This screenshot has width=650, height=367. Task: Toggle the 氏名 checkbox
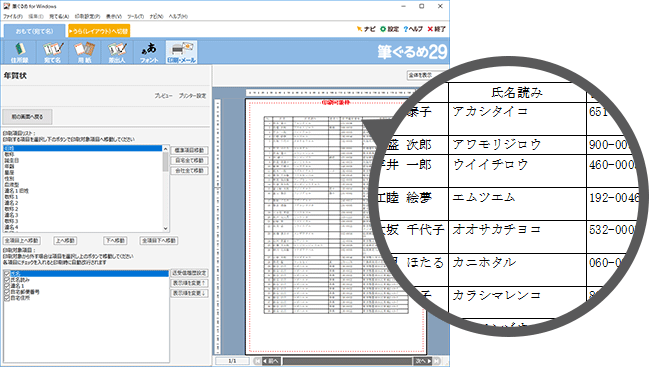tap(7, 274)
